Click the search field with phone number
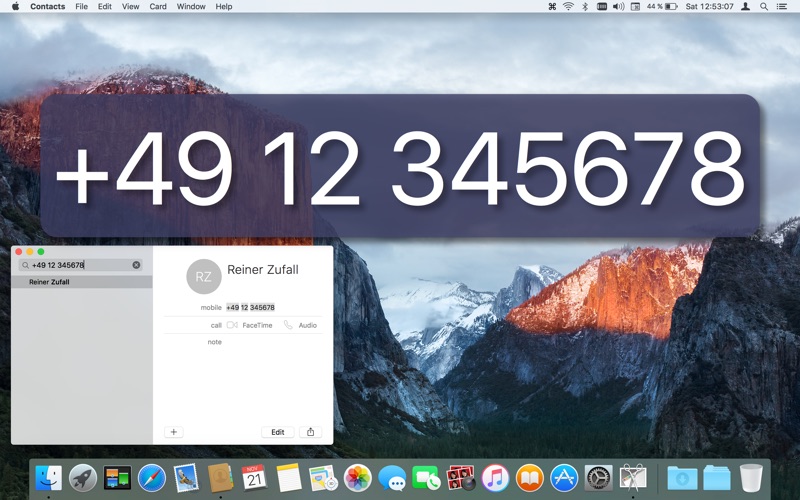 pos(80,265)
